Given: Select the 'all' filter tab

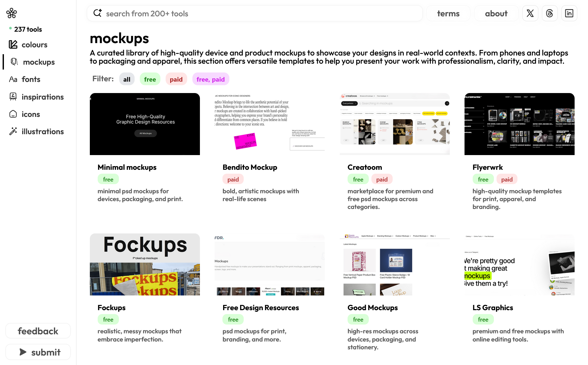Looking at the screenshot, I should tap(127, 79).
